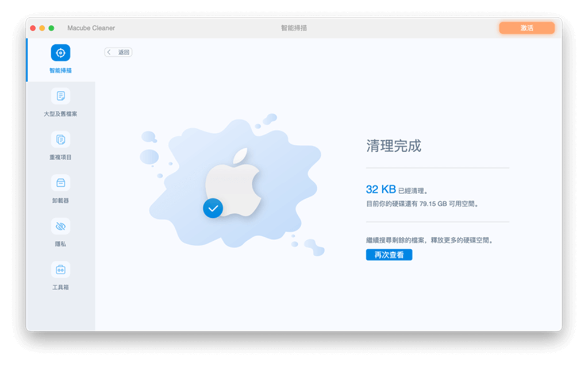The width and height of the screenshot is (588, 366).
Task: Open the 卸載器 uninstaller icon
Action: (x=60, y=183)
